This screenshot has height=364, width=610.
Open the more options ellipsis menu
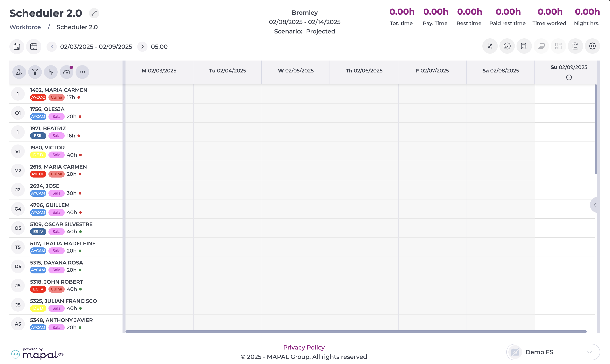82,72
